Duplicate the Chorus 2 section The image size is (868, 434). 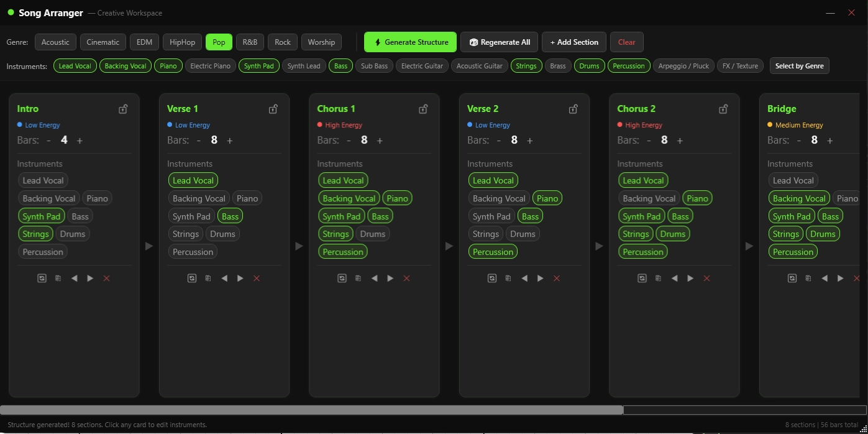click(x=658, y=278)
